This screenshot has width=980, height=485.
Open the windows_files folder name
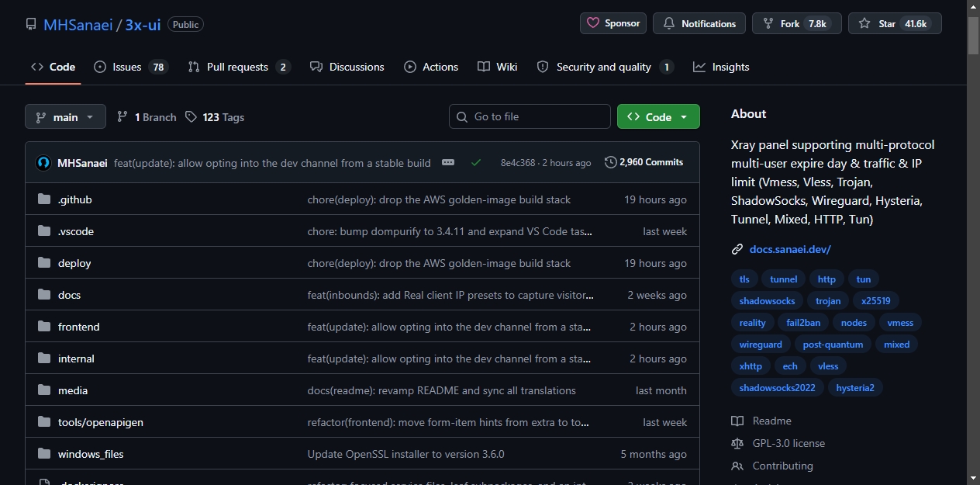(91, 454)
